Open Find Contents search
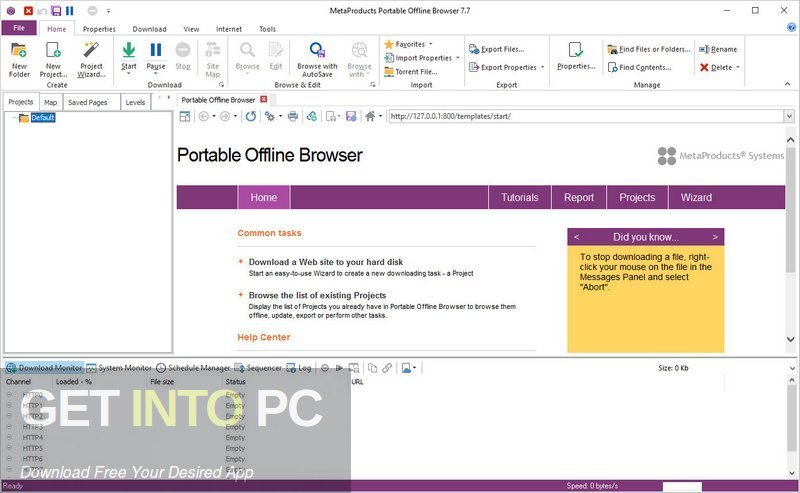Screen dimensions: 800x493 (639, 67)
